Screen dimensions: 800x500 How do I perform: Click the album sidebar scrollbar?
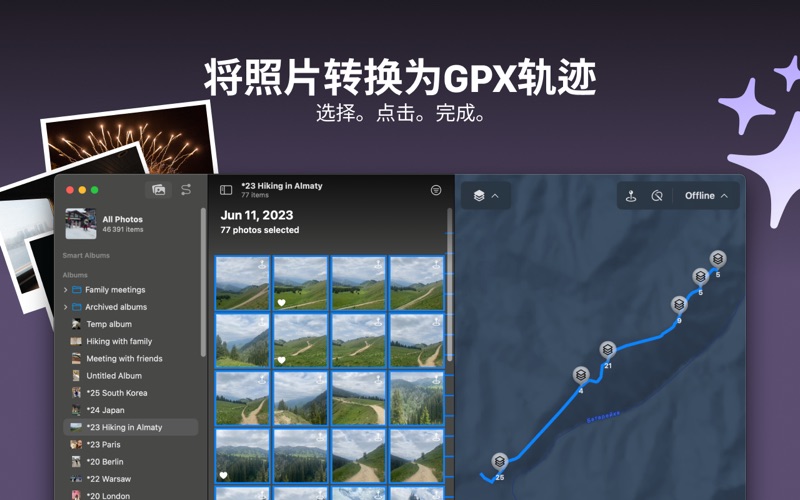point(203,282)
